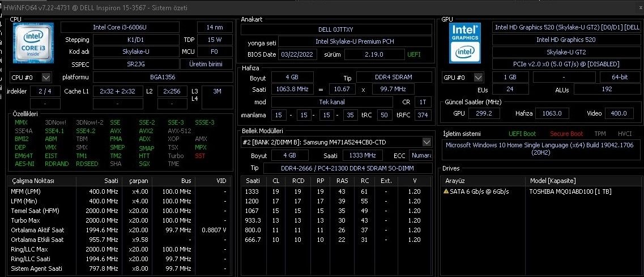Click the Video clock 400.0 value
Screen dimensions: 644x277
coord(619,113)
